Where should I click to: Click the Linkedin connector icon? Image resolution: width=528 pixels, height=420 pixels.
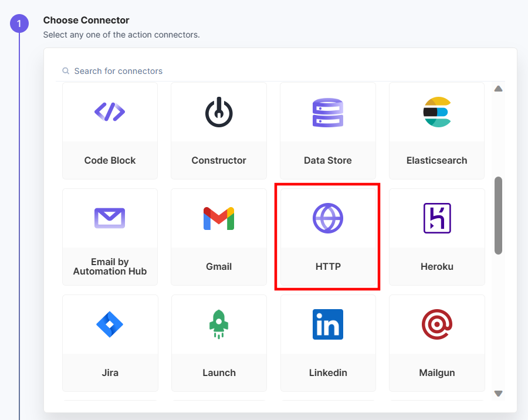point(327,324)
